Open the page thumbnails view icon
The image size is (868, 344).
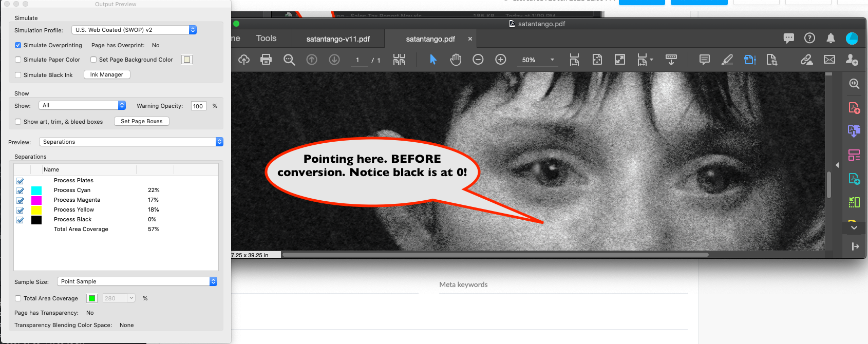tap(399, 60)
